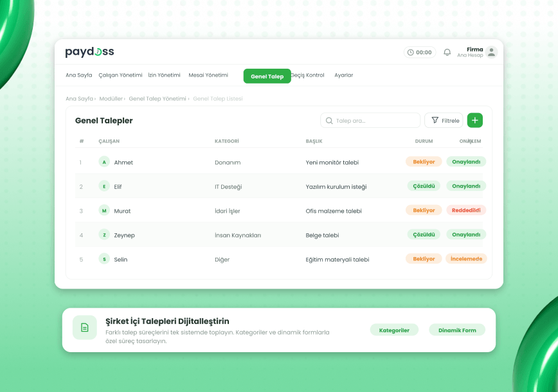The width and height of the screenshot is (558, 392).
Task: Open İzin Yönetimi menu
Action: (164, 75)
